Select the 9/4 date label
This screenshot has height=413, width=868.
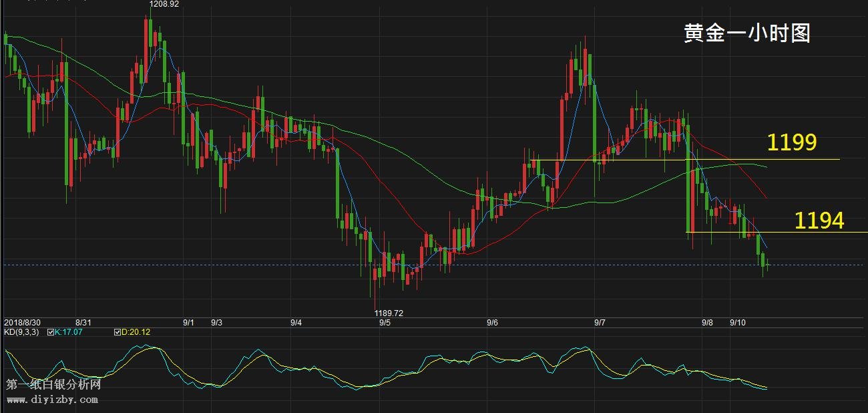click(x=296, y=322)
